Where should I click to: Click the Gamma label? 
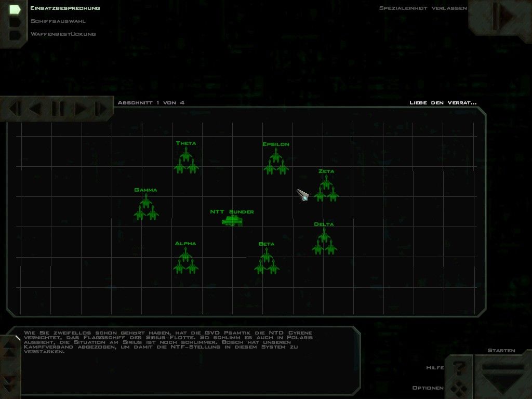pyautogui.click(x=145, y=190)
